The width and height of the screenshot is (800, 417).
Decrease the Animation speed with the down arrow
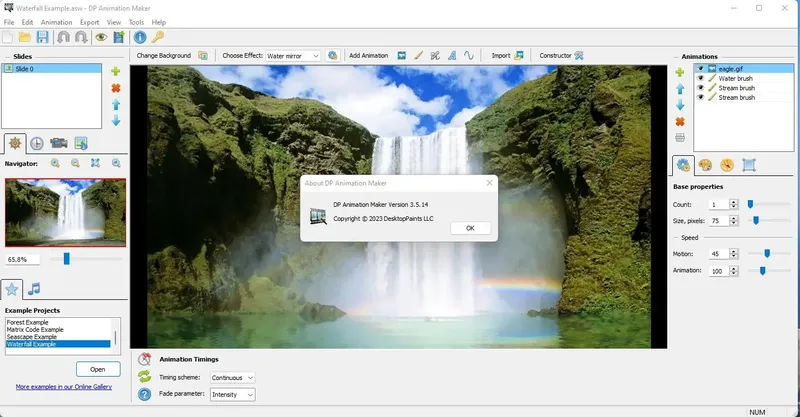[734, 273]
